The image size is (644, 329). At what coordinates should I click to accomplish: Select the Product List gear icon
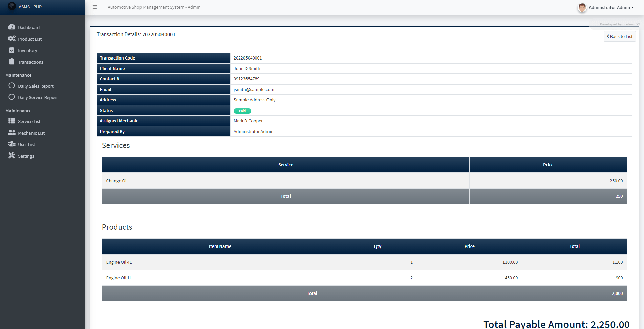click(12, 39)
